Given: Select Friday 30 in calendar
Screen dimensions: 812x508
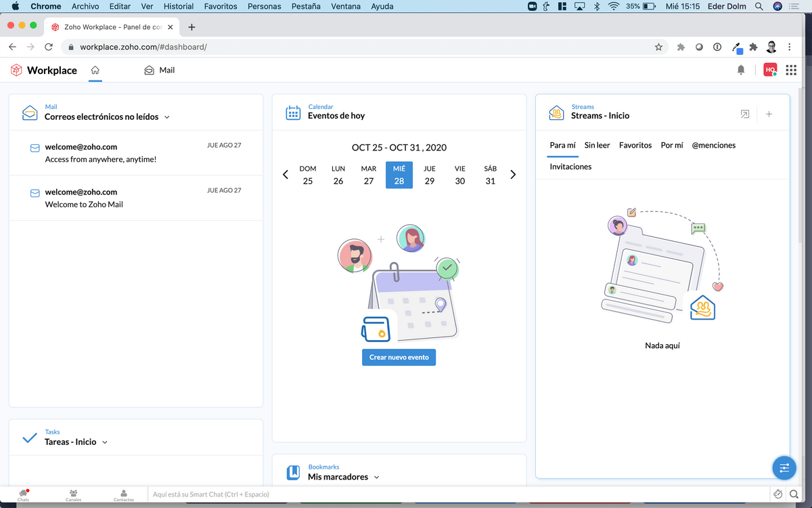Looking at the screenshot, I should 460,175.
